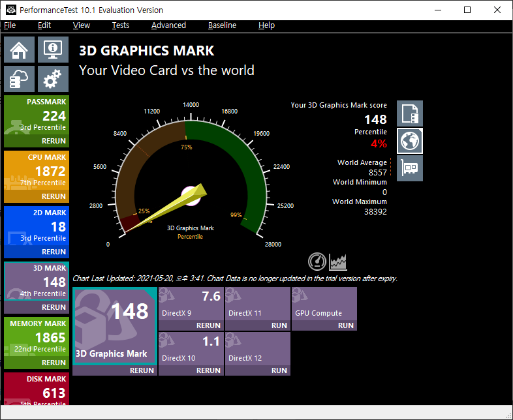This screenshot has width=513, height=420.
Task: Click the 14000 gauge scale label
Action: point(191,105)
